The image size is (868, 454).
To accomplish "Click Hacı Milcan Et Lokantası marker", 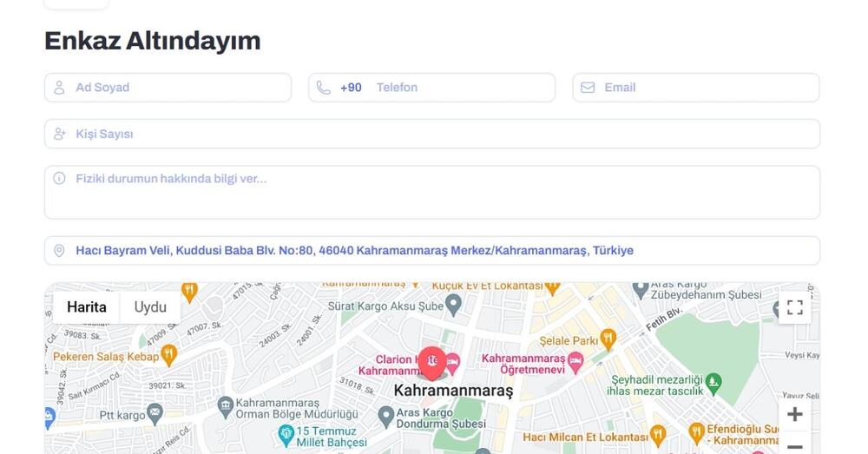I will 658,435.
